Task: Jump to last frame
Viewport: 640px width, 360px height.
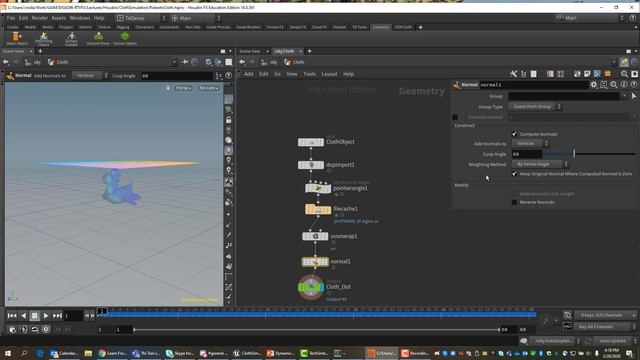Action: coord(57,316)
